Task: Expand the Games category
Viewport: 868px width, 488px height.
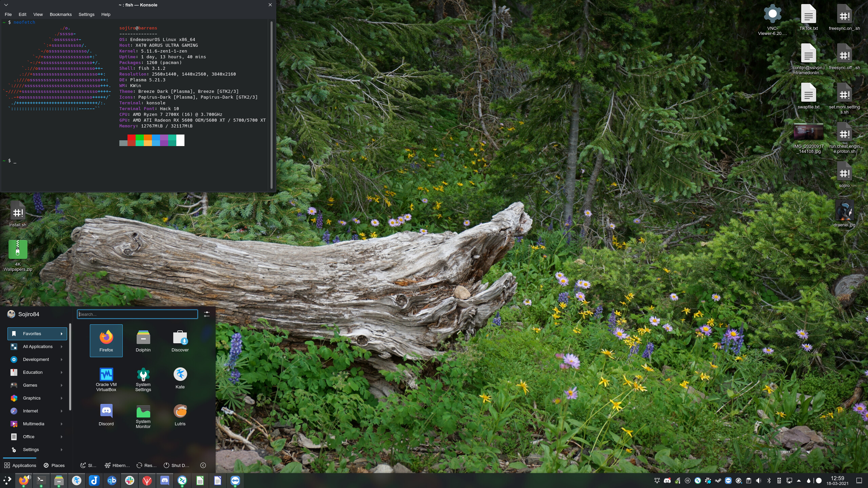Action: (x=37, y=385)
